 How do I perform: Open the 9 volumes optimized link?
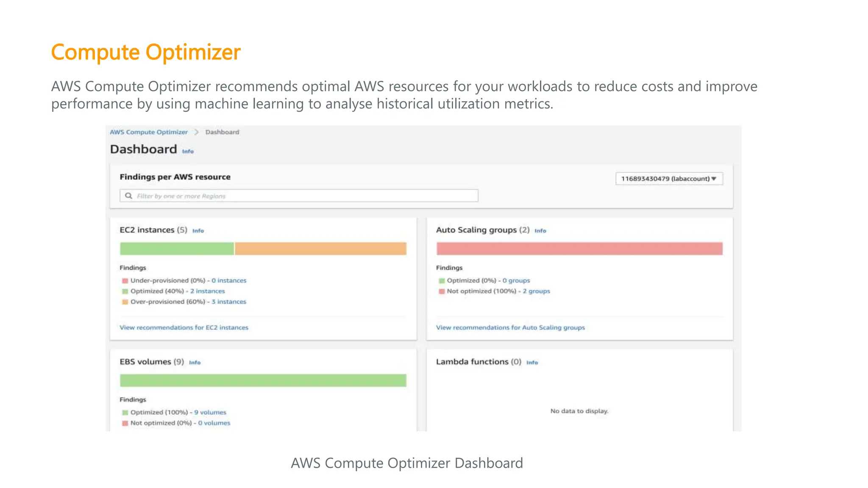[210, 412]
